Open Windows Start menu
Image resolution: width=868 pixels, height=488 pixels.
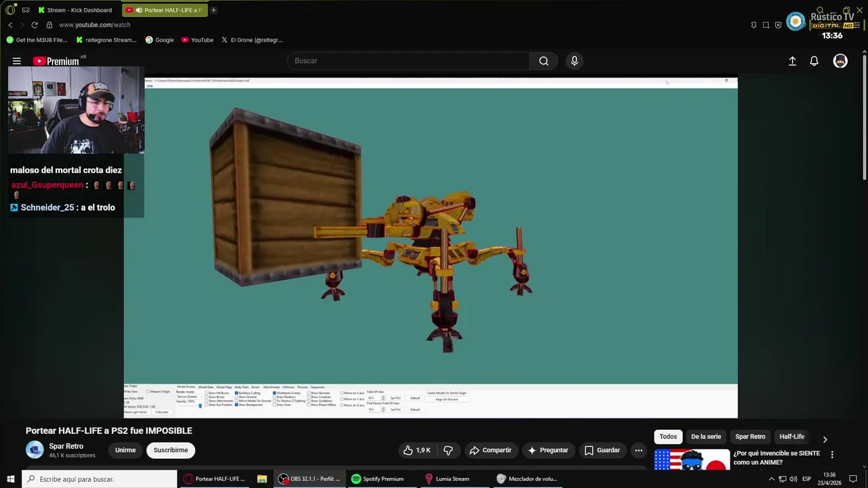(x=11, y=479)
